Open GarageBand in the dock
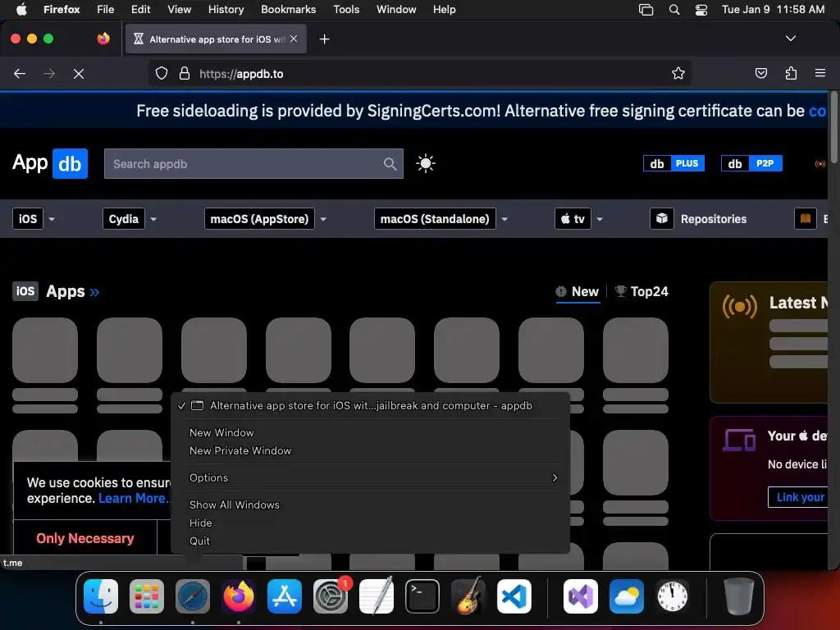The height and width of the screenshot is (630, 840). 468,596
